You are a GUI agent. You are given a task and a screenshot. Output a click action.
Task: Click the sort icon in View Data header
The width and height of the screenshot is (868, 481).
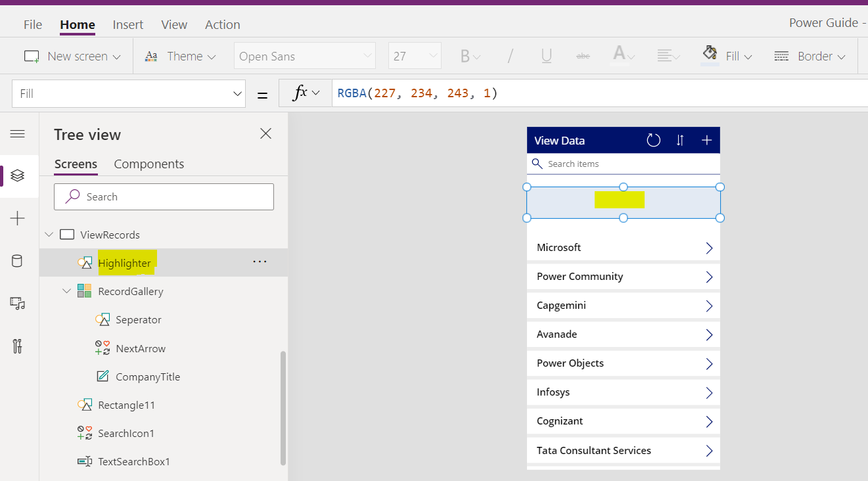pyautogui.click(x=680, y=140)
